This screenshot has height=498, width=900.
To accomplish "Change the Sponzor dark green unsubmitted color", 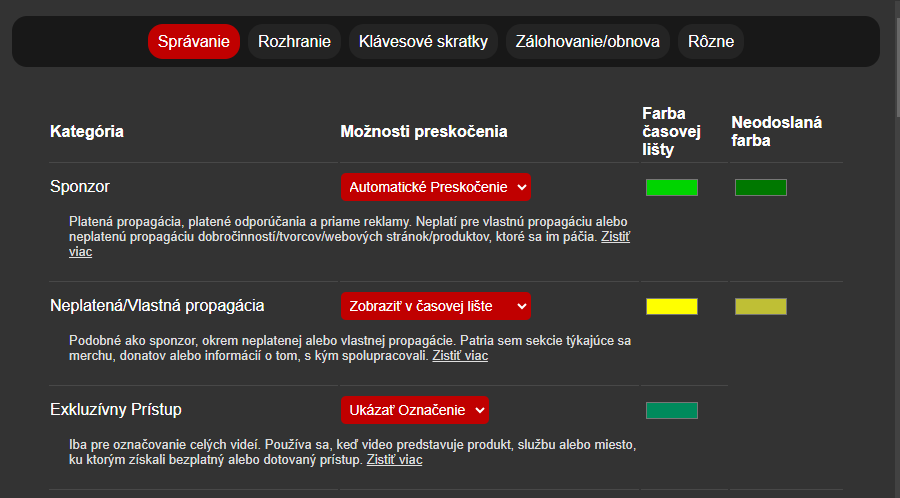I will [760, 187].
